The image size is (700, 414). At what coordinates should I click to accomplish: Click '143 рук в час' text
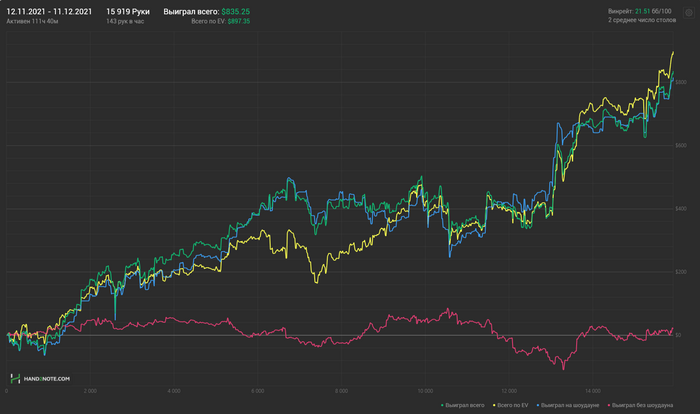click(125, 21)
